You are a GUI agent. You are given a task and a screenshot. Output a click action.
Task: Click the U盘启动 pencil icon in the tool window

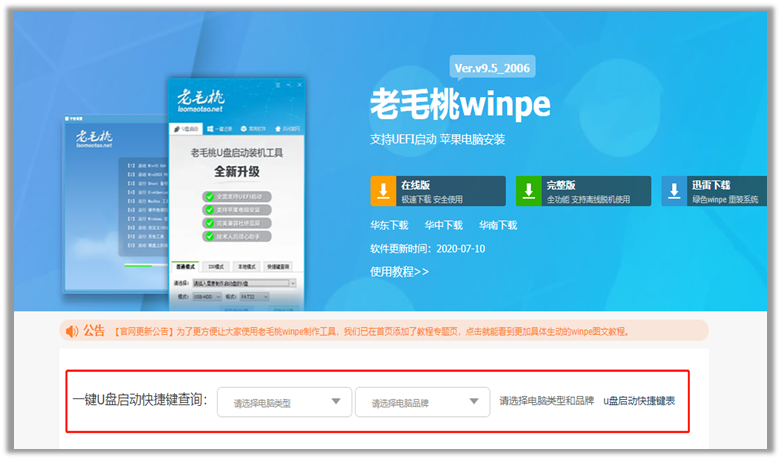177,129
